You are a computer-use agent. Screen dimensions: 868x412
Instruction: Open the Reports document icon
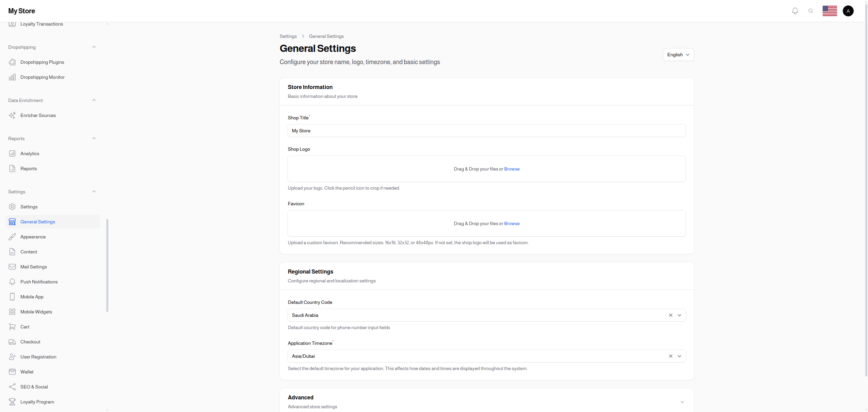(x=12, y=168)
